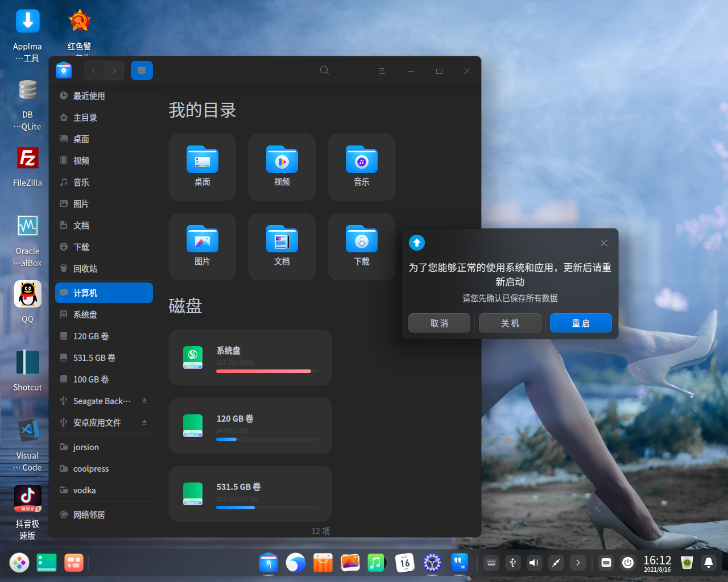Open the app store from the dock

click(x=323, y=563)
